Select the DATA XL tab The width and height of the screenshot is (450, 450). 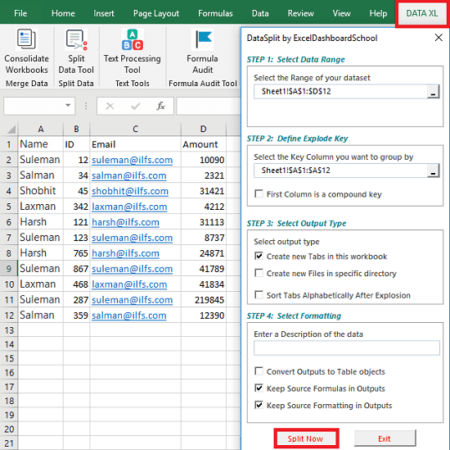(x=422, y=13)
